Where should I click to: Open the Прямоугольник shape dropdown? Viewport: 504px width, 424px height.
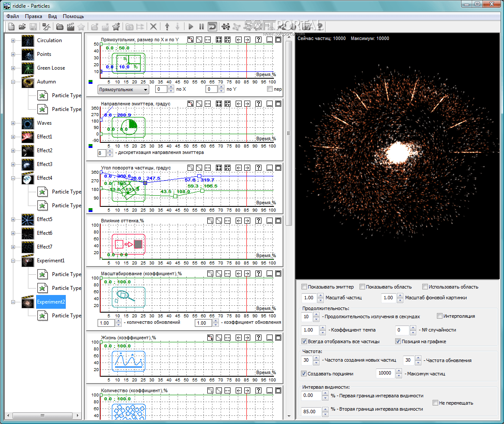click(123, 89)
